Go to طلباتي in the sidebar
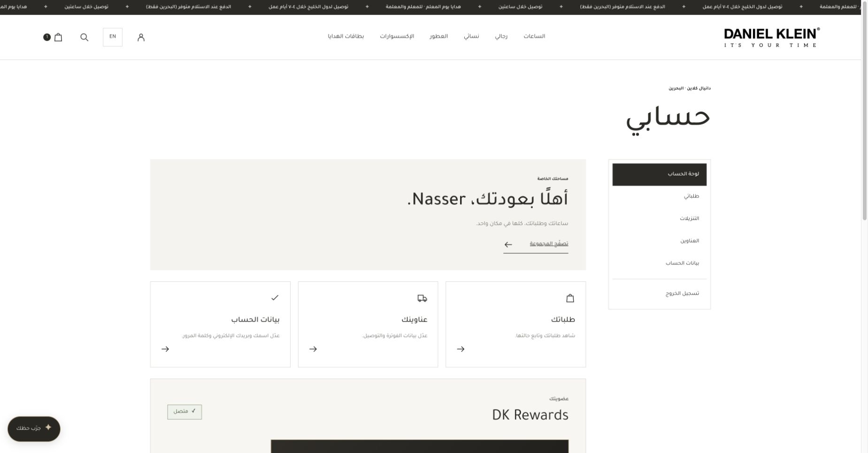 click(x=659, y=196)
